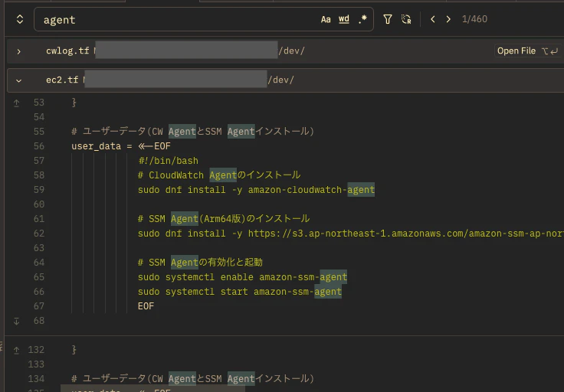This screenshot has width=564, height=392.
Task: Click the S3 URL on line 62
Action: pyautogui.click(x=405, y=234)
